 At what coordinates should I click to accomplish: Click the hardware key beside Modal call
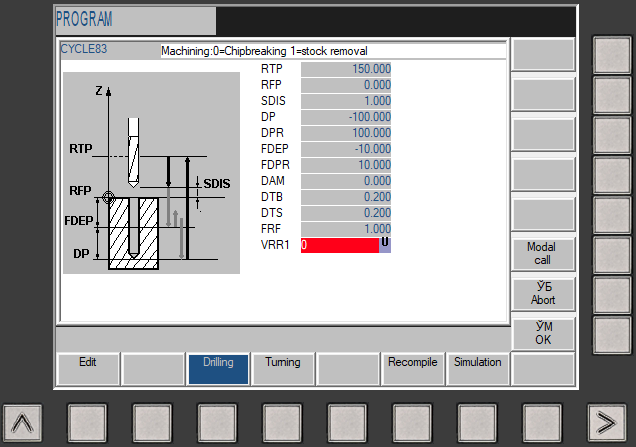pyautogui.click(x=612, y=255)
